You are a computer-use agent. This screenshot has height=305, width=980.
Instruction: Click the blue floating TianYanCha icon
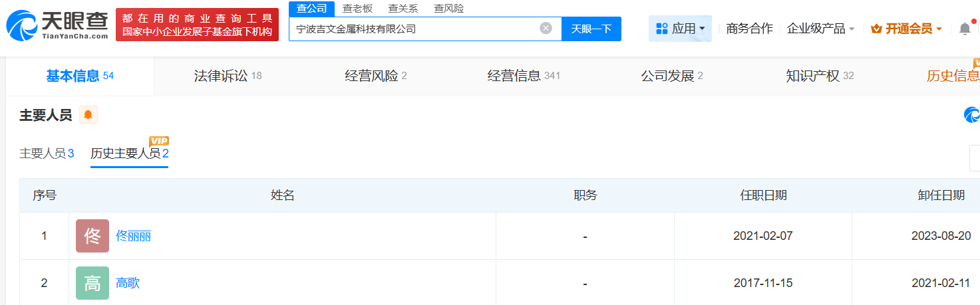pyautogui.click(x=972, y=115)
